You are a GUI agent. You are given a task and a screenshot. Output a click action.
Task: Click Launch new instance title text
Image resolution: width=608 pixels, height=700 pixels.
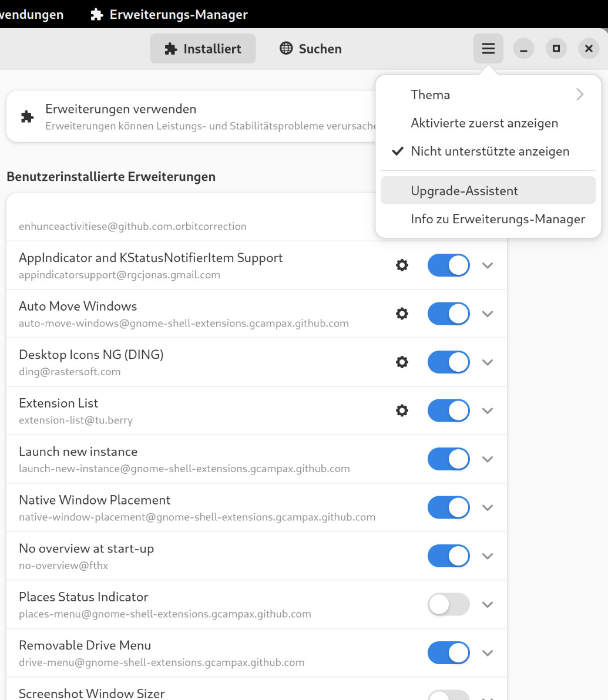pos(78,452)
